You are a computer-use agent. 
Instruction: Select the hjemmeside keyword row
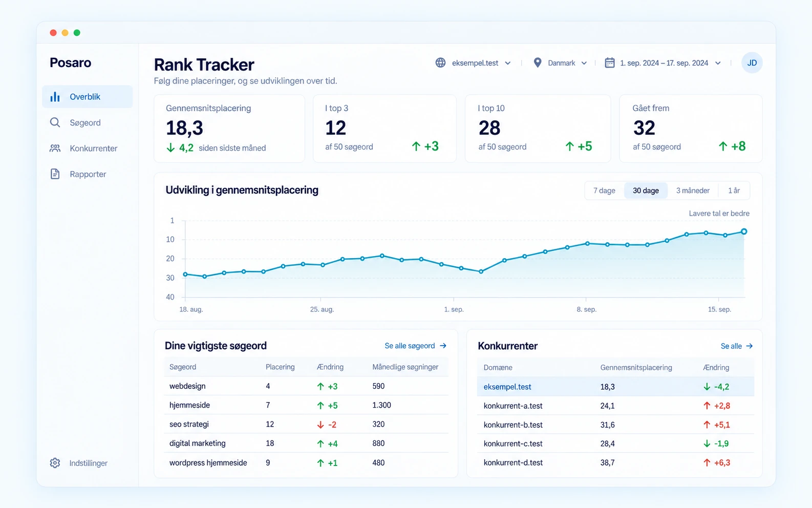(306, 405)
